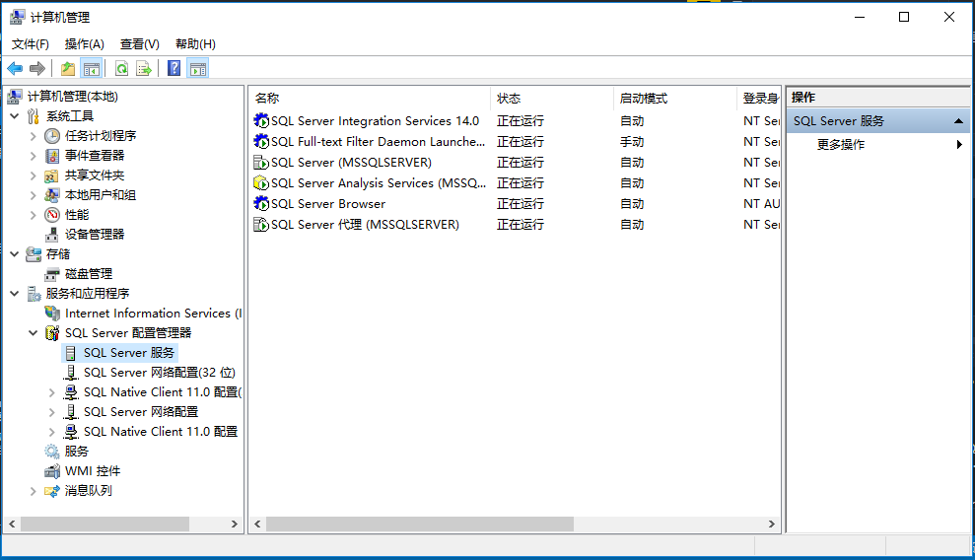Click the left pane scroll right arrow

point(235,524)
